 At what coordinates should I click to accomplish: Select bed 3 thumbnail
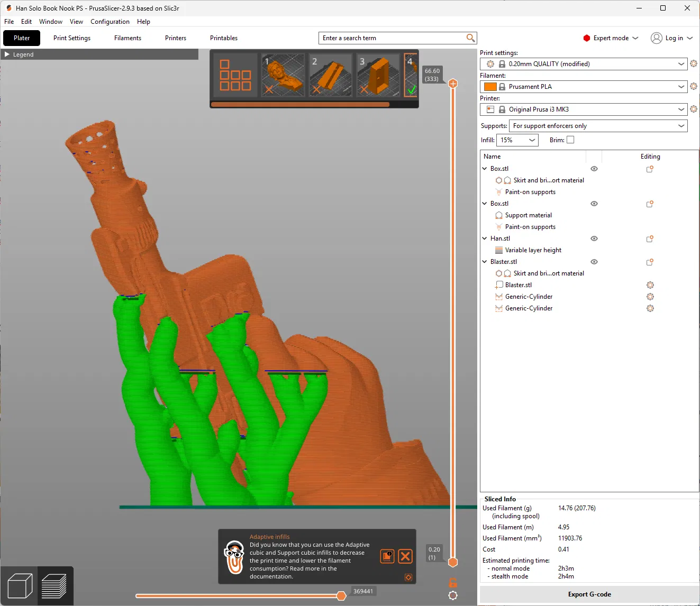click(x=378, y=75)
